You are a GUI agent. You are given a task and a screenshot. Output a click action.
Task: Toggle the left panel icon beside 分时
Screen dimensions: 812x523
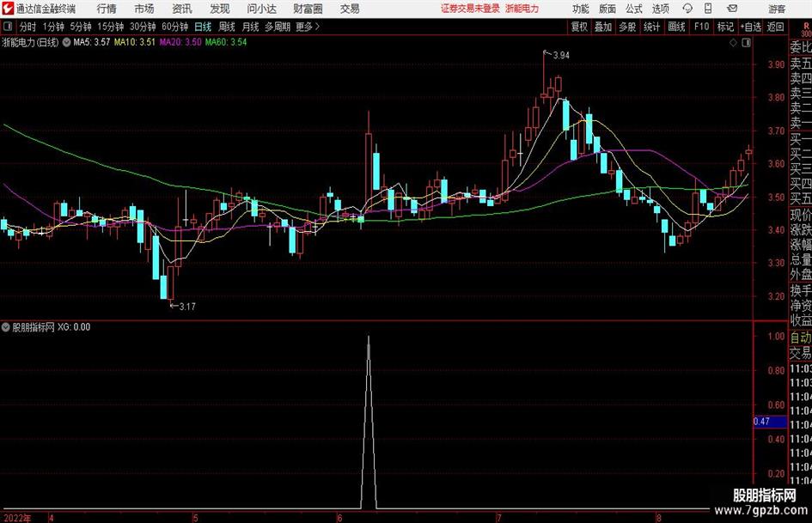7,27
